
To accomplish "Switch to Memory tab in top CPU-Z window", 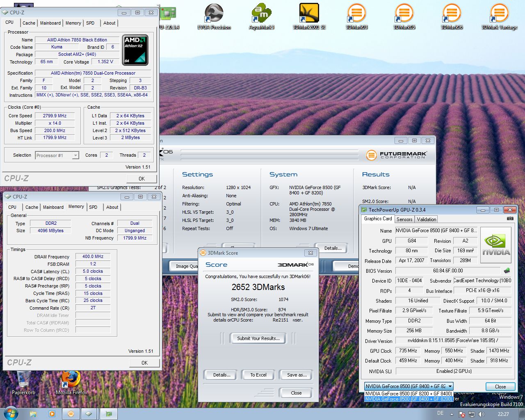I will (73, 23).
